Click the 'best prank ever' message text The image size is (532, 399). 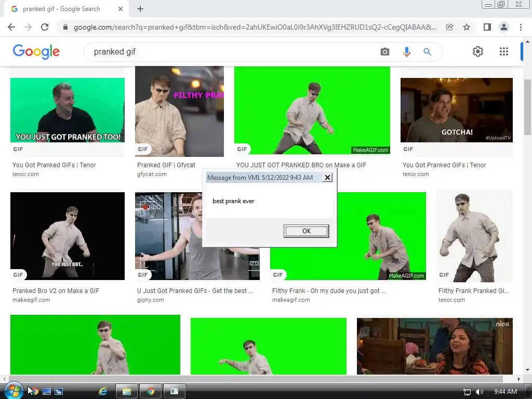(233, 201)
